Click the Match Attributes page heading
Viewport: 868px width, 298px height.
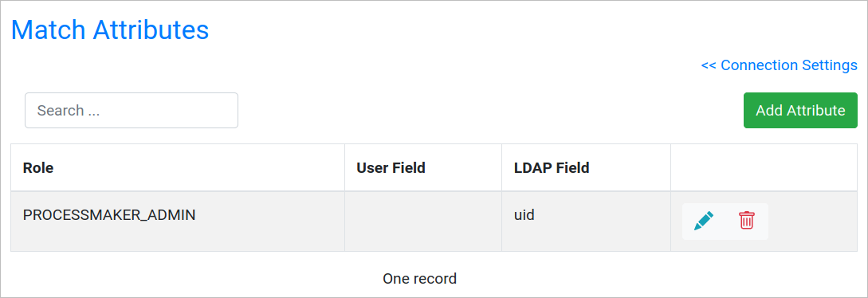point(110,29)
